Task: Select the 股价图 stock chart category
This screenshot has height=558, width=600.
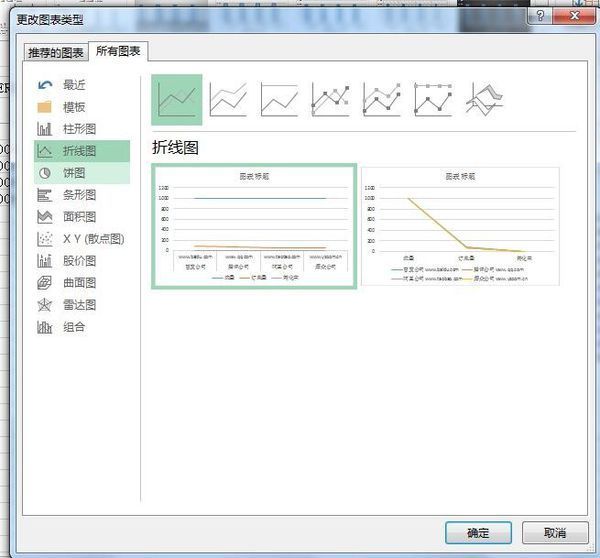Action: (82, 261)
